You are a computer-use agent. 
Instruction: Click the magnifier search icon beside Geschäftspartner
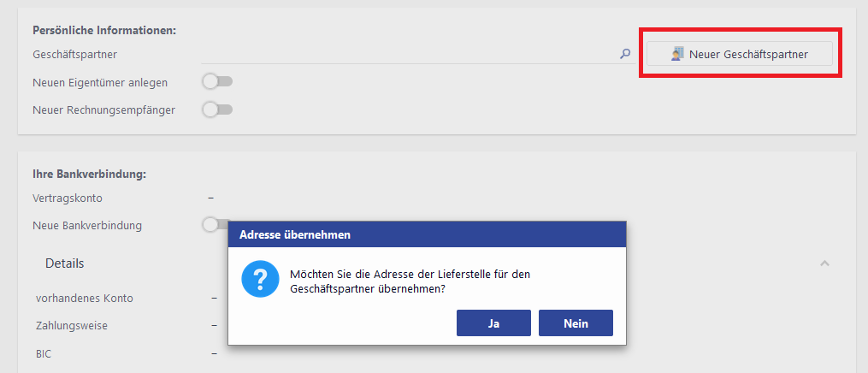click(x=625, y=54)
